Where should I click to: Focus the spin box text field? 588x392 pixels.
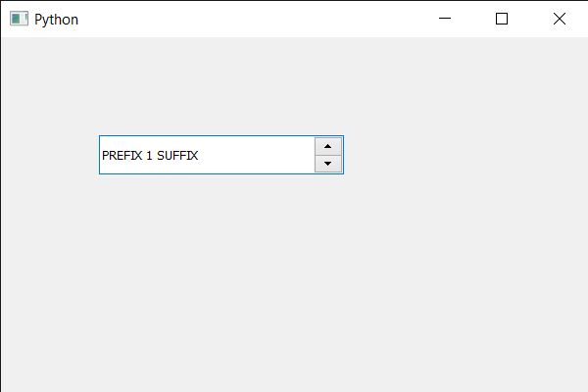pyautogui.click(x=206, y=155)
